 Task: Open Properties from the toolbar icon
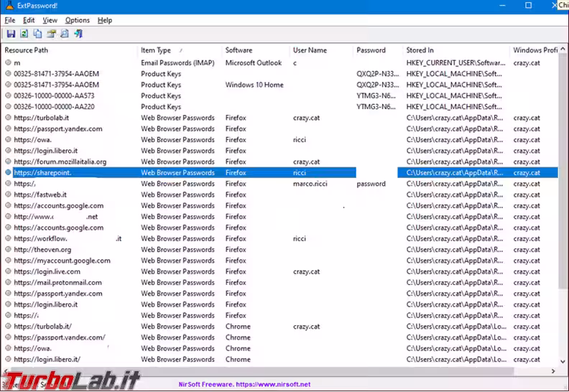click(51, 34)
